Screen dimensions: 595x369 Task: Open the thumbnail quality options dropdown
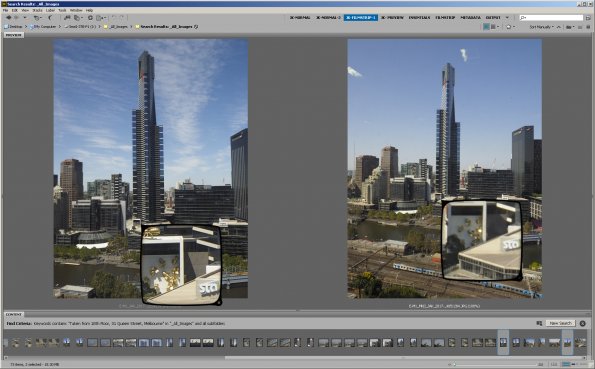coord(495,27)
